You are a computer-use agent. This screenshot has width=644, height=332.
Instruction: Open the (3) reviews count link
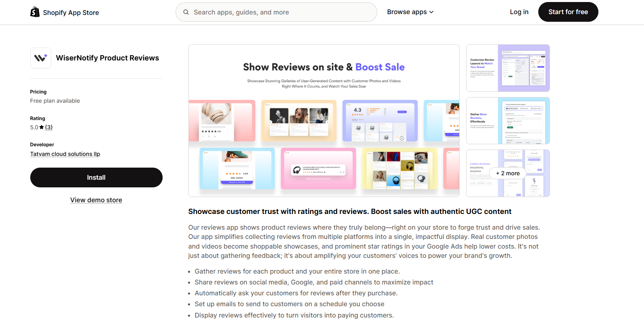tap(49, 127)
